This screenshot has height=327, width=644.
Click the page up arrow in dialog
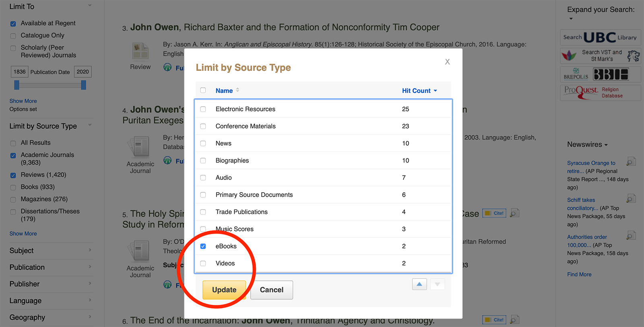point(419,284)
